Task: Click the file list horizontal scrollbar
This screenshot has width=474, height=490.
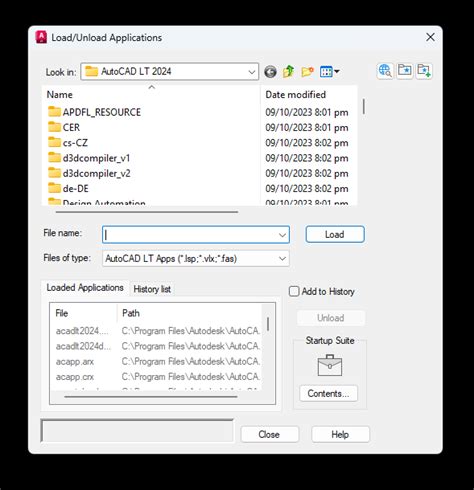Action: tap(147, 212)
